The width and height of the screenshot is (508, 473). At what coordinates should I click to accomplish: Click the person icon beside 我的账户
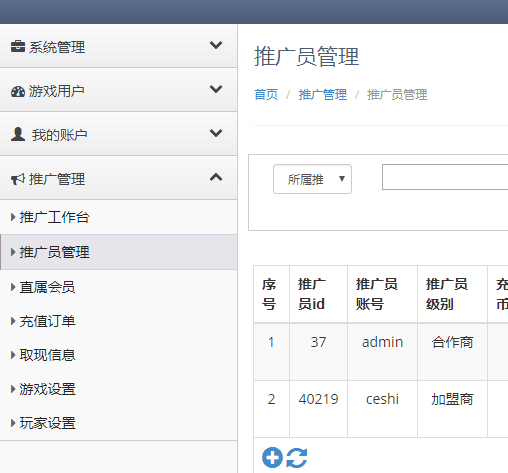point(18,134)
